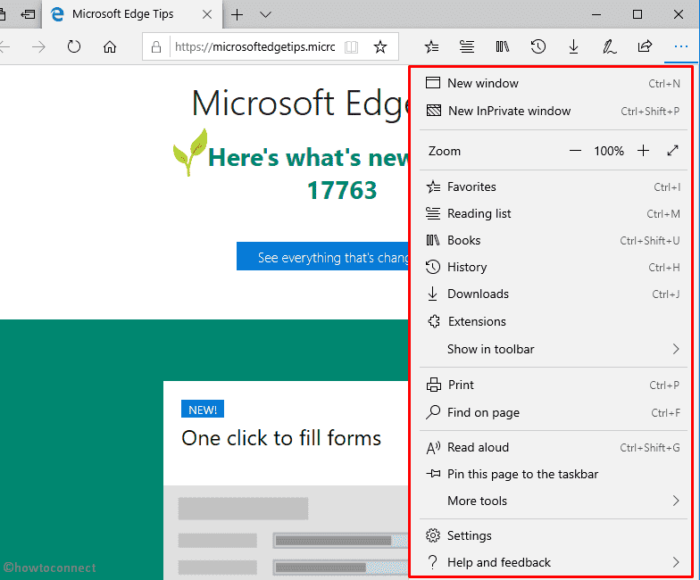Enter full screen via zoom expand icon
Image resolution: width=700 pixels, height=580 pixels.
click(x=673, y=151)
